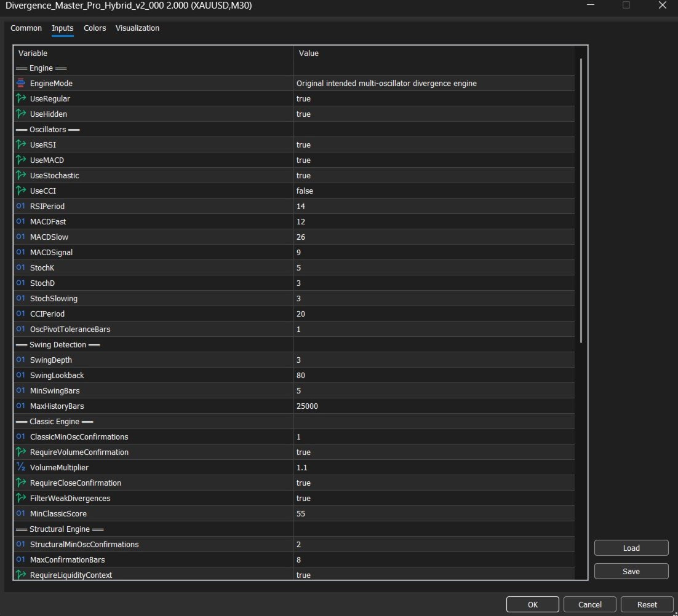This screenshot has width=678, height=616.
Task: Click the double-type icon beside VolumeMultiplier
Action: click(20, 467)
